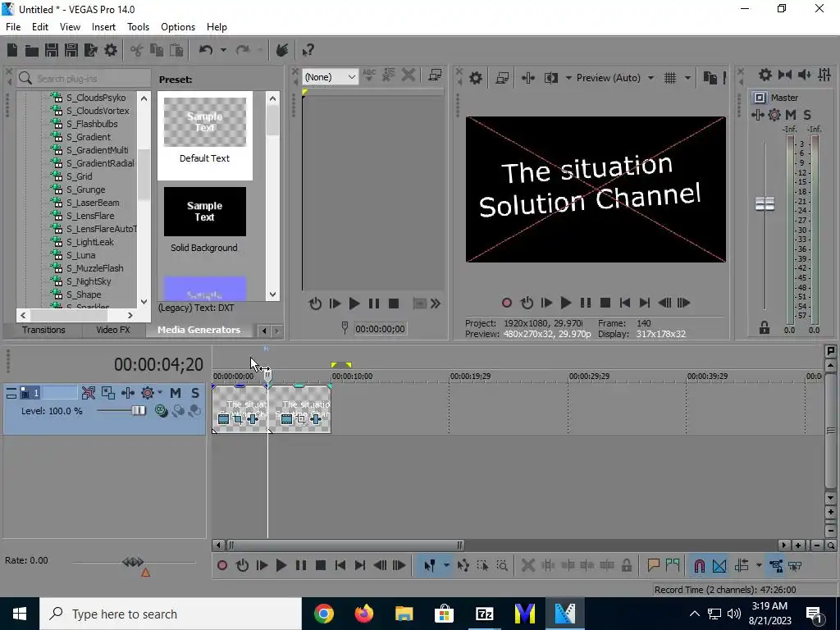Click the Preview on external monitor icon
This screenshot has width=840, height=630.
[x=502, y=78]
